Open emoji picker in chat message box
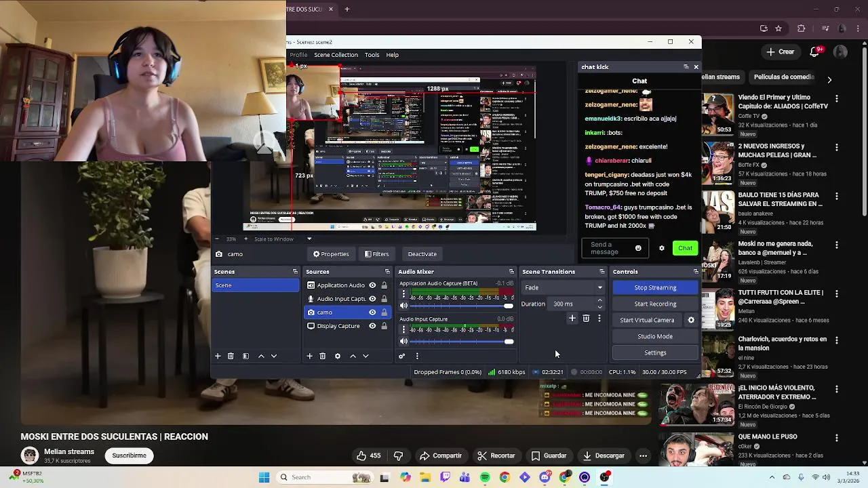Image resolution: width=868 pixels, height=488 pixels. tap(638, 248)
